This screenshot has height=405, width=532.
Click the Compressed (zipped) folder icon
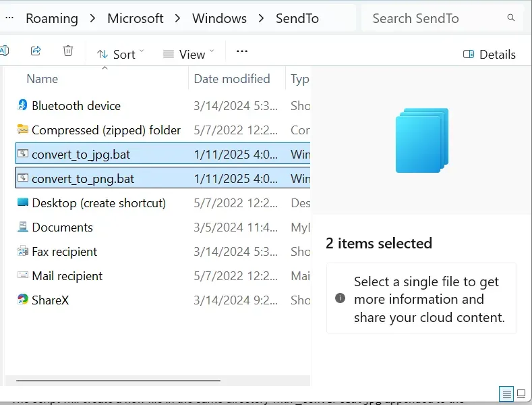tap(22, 130)
